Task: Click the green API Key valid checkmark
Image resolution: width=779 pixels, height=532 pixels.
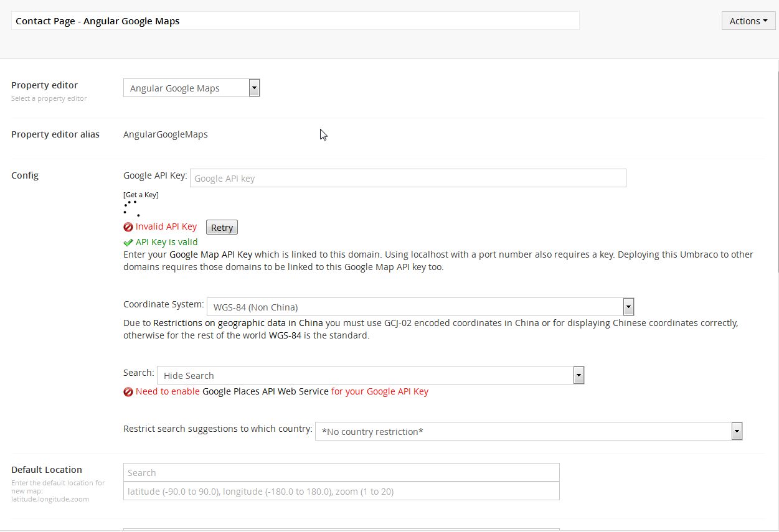Action: (x=128, y=242)
